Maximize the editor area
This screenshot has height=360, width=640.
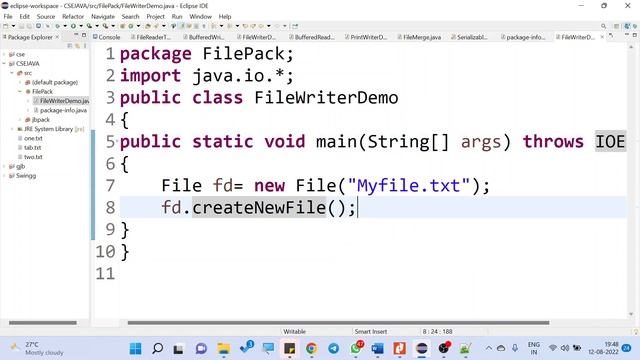coord(635,36)
